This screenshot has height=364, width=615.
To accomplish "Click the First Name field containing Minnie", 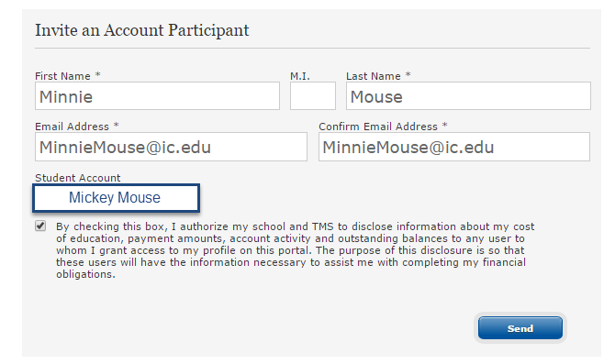I will tap(157, 96).
